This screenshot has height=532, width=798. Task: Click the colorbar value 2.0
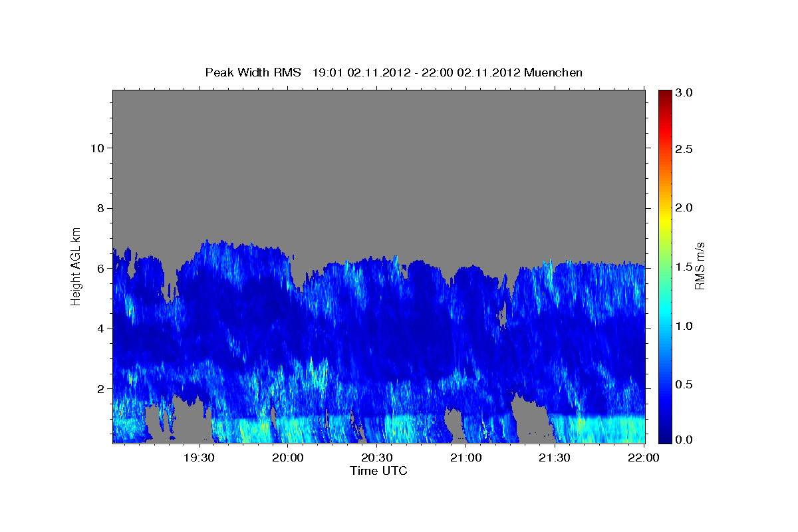click(684, 208)
